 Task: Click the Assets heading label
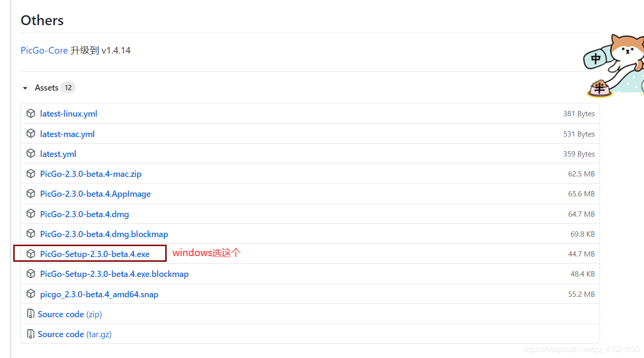tap(46, 88)
